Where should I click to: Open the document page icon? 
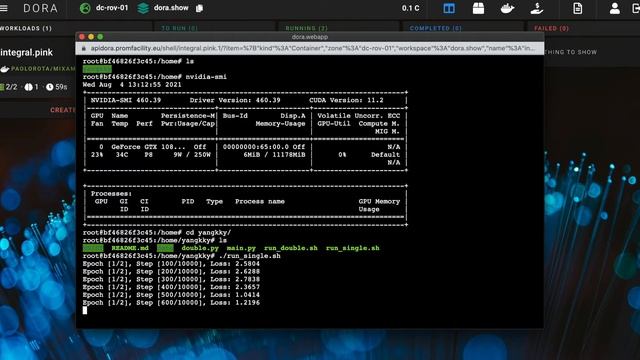578,8
